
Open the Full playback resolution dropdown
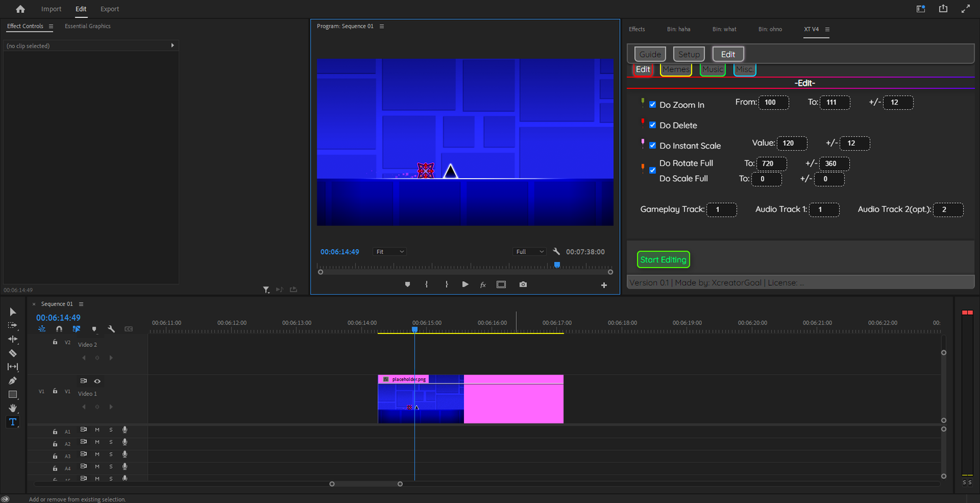point(529,251)
